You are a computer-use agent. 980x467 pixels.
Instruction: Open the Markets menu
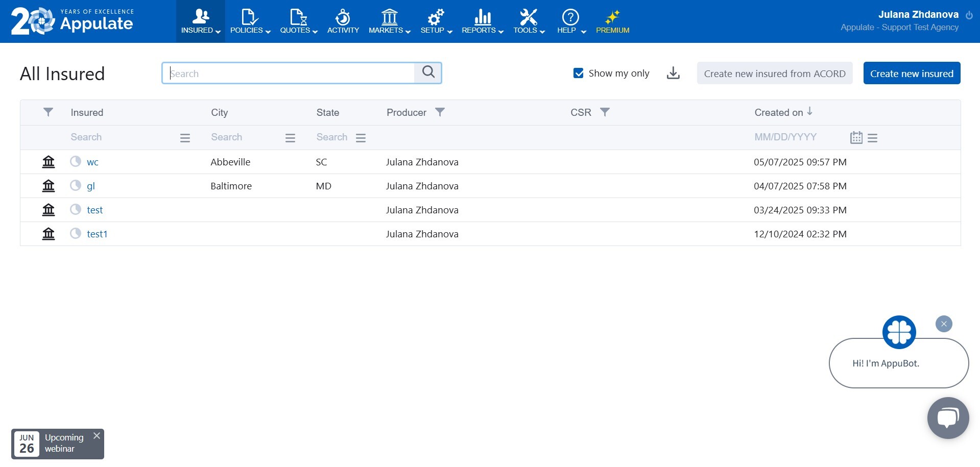click(x=389, y=21)
